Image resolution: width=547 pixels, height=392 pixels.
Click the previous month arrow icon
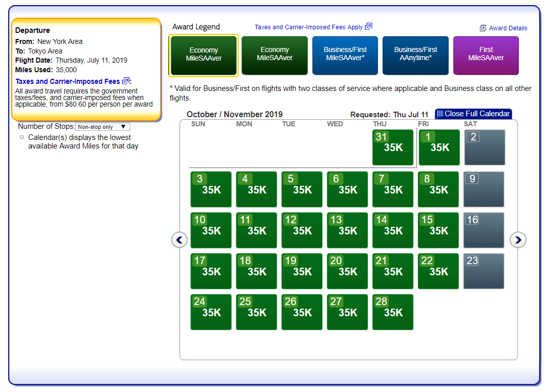pos(179,239)
